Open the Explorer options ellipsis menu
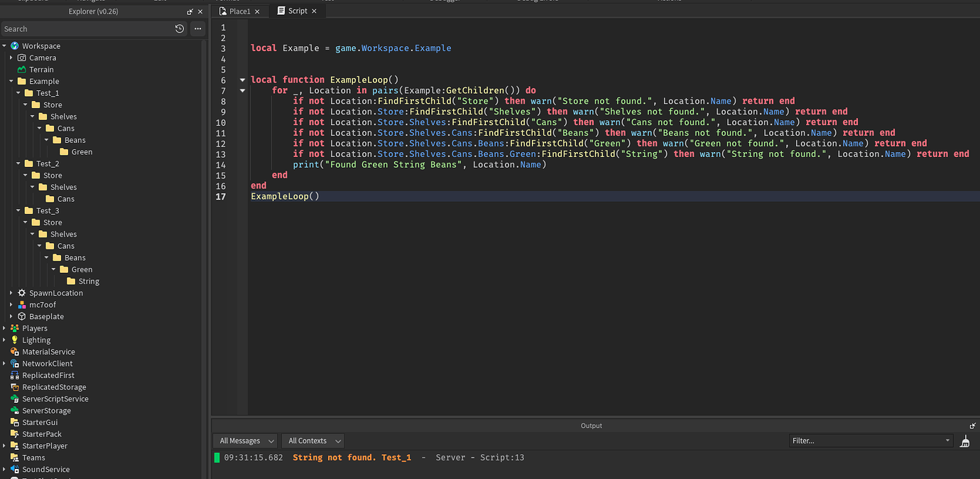The height and width of the screenshot is (479, 980). pyautogui.click(x=197, y=28)
